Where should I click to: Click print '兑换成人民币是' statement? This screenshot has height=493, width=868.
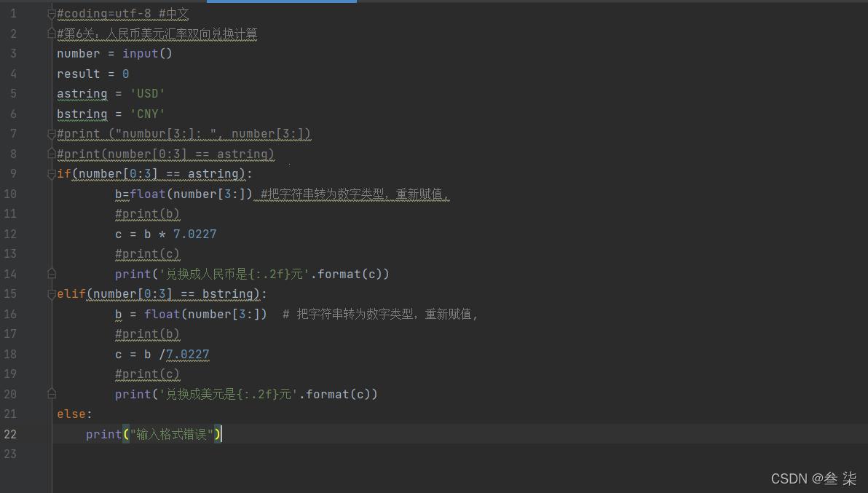(252, 274)
